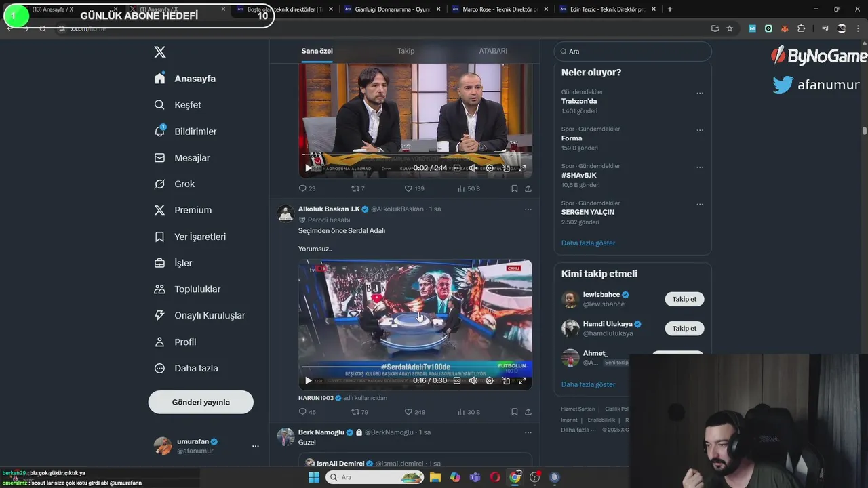Open more options on Alkoluk Baskan post
This screenshot has height=488, width=868.
tap(528, 209)
